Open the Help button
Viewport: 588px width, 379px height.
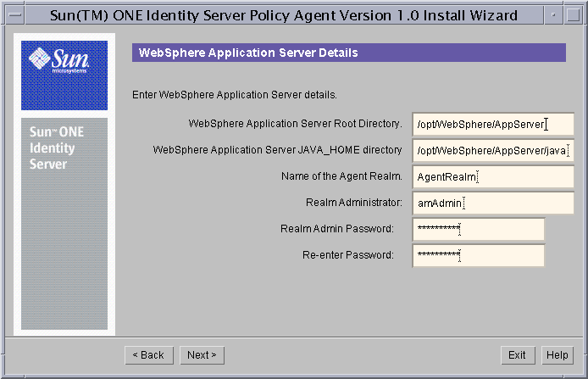click(x=557, y=355)
